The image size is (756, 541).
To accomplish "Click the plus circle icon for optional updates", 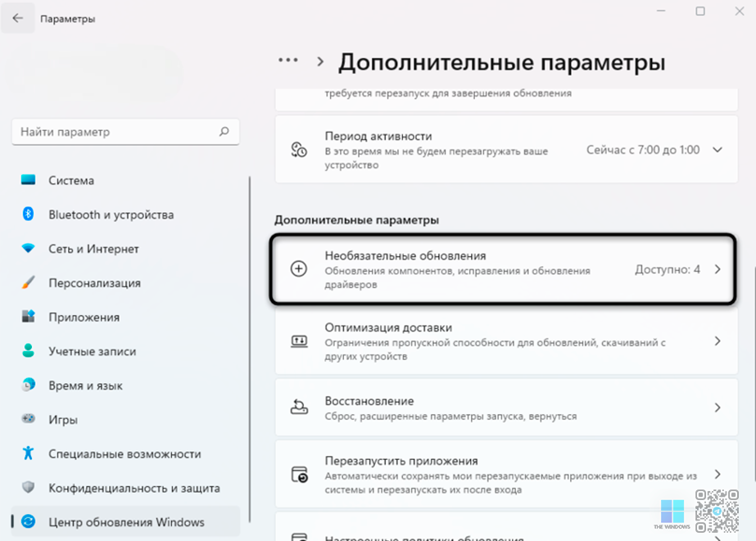I will click(299, 268).
